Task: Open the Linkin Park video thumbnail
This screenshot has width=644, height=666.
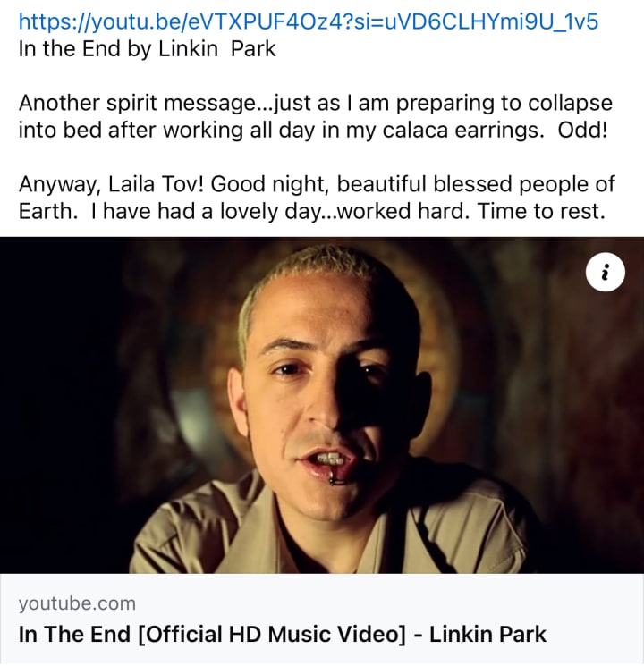Action: [x=322, y=405]
